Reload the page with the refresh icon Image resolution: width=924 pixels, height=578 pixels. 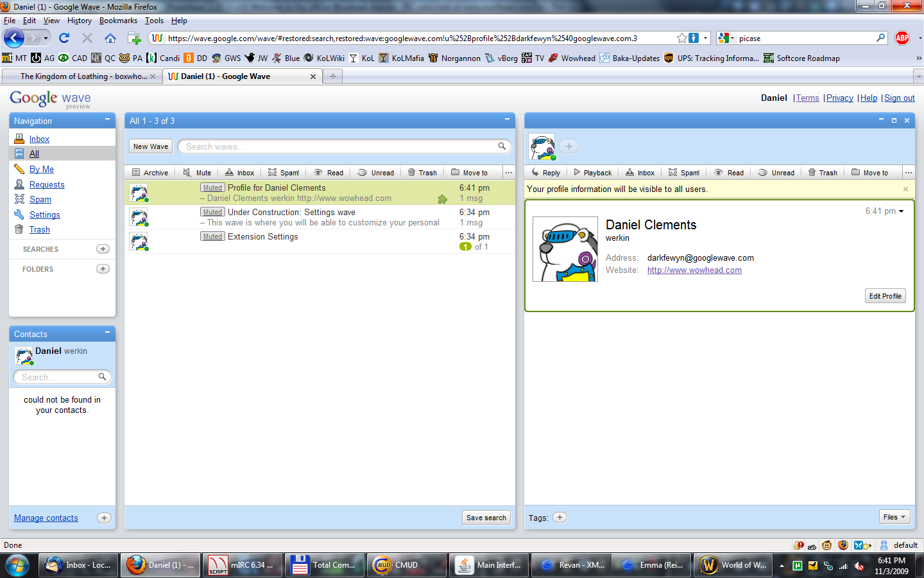tap(64, 38)
